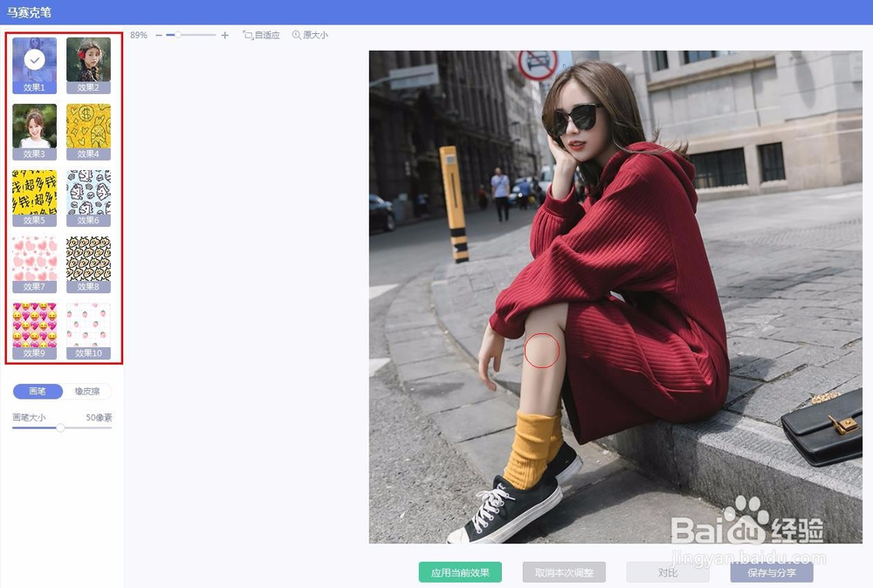Choose the 效果2 mosaic style
The width and height of the screenshot is (873, 588).
[88, 65]
